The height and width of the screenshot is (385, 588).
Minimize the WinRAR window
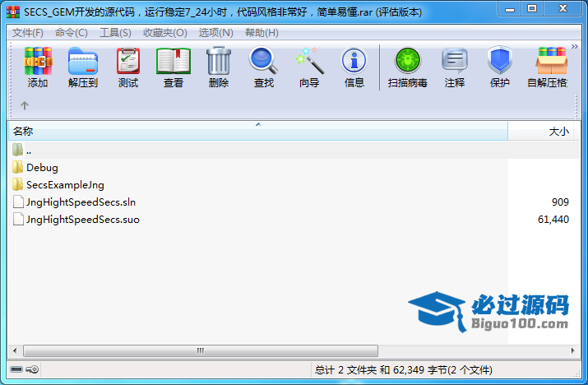click(510, 9)
